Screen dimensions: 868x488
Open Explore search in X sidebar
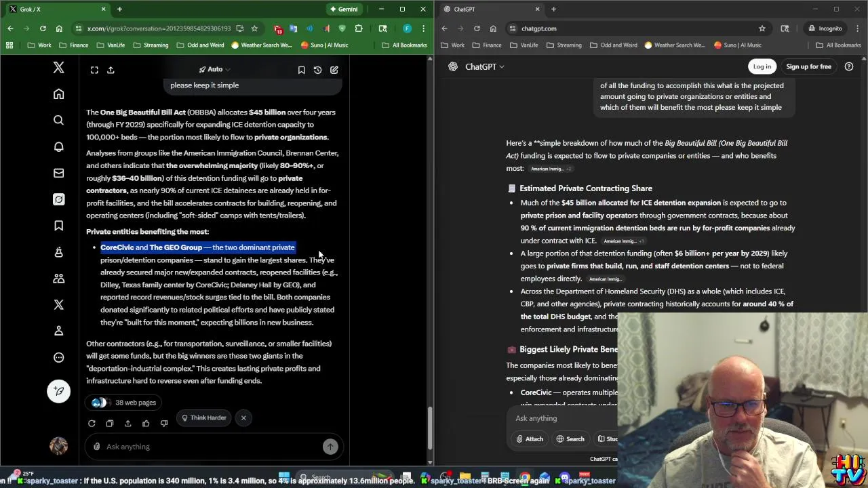point(58,120)
